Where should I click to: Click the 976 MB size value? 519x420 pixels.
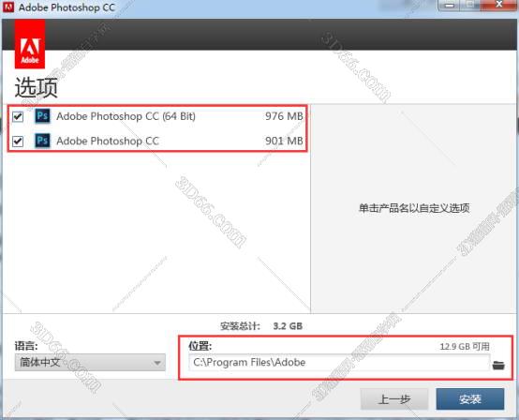tap(284, 116)
